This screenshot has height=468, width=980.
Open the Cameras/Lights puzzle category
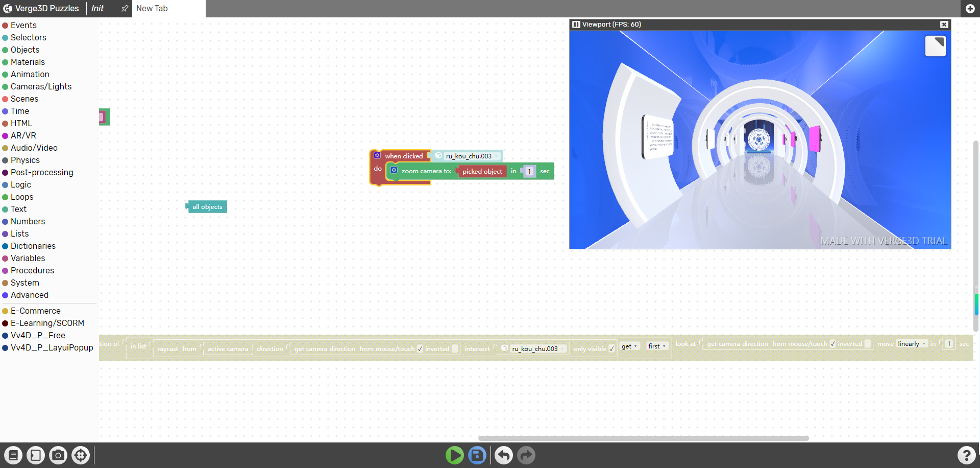tap(41, 87)
